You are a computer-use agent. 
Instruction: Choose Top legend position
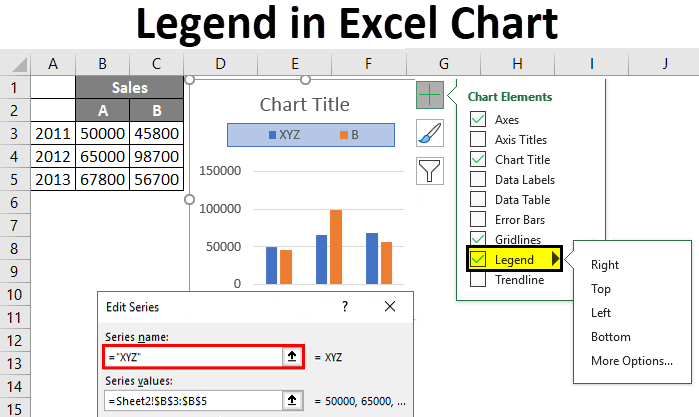pos(600,289)
